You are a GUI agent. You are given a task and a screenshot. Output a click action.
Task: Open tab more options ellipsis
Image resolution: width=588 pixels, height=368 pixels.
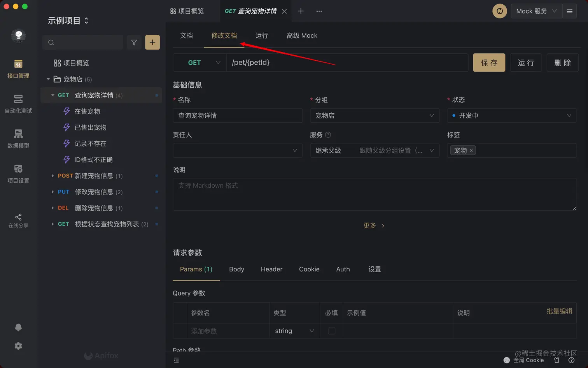click(x=319, y=11)
